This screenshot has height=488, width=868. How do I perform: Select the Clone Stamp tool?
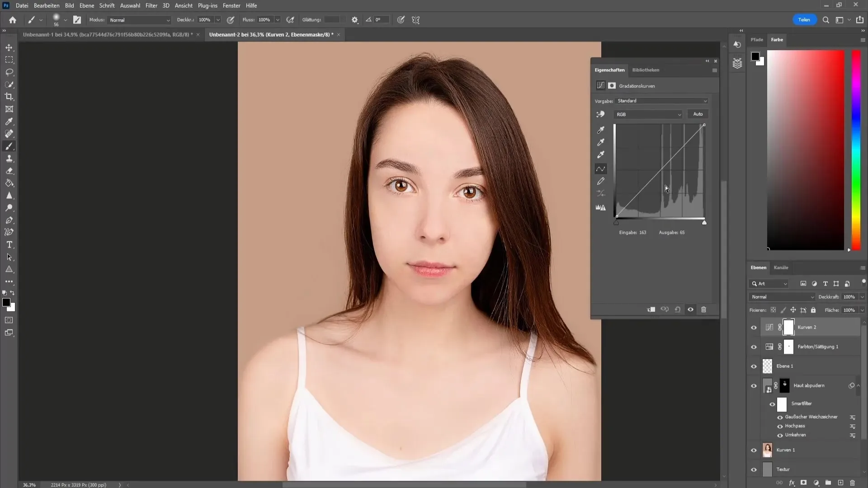coord(9,159)
